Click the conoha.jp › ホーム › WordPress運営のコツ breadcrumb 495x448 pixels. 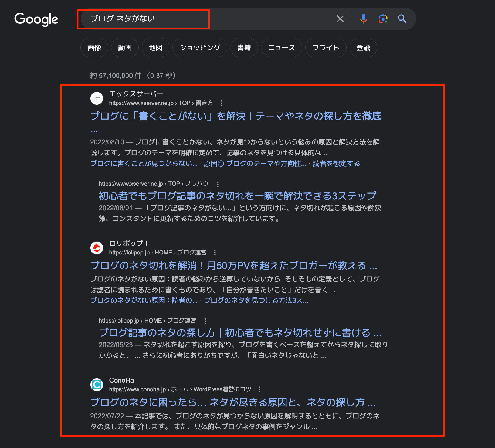pyautogui.click(x=180, y=389)
